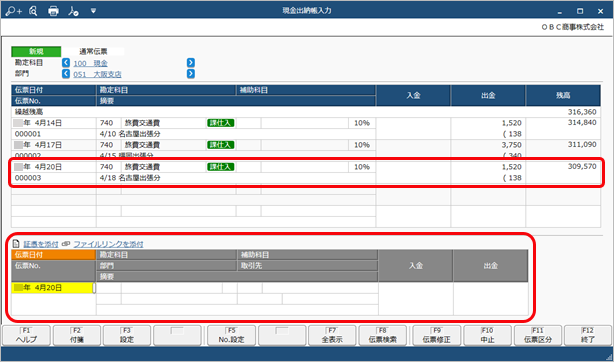The width and height of the screenshot is (614, 362).
Task: Click the 入金 amount cell in the entry area
Action: point(415,299)
